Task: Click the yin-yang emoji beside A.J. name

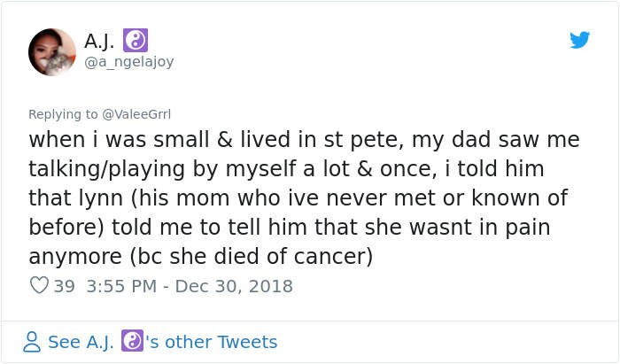Action: click(x=136, y=40)
